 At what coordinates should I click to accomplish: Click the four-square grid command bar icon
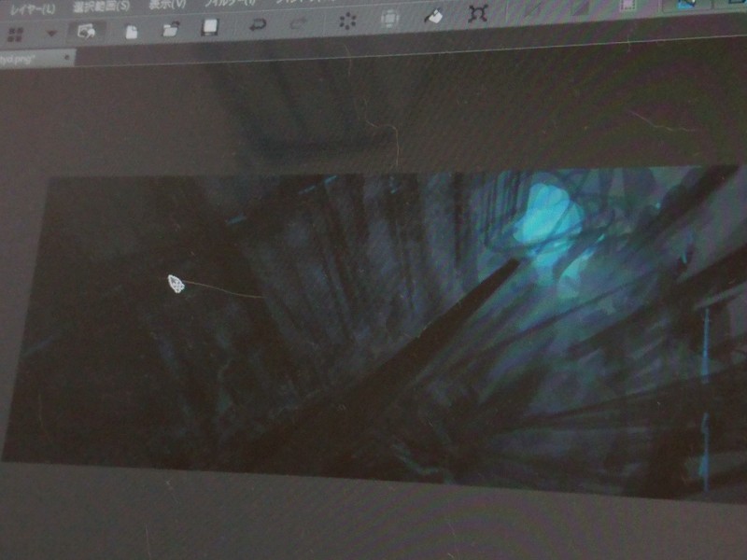pyautogui.click(x=16, y=35)
